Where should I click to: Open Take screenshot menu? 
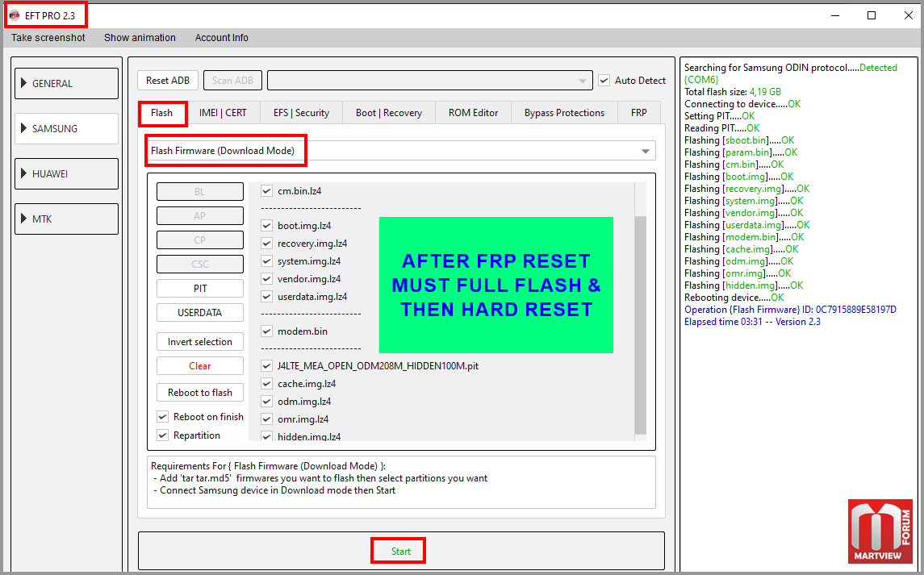[x=48, y=38]
